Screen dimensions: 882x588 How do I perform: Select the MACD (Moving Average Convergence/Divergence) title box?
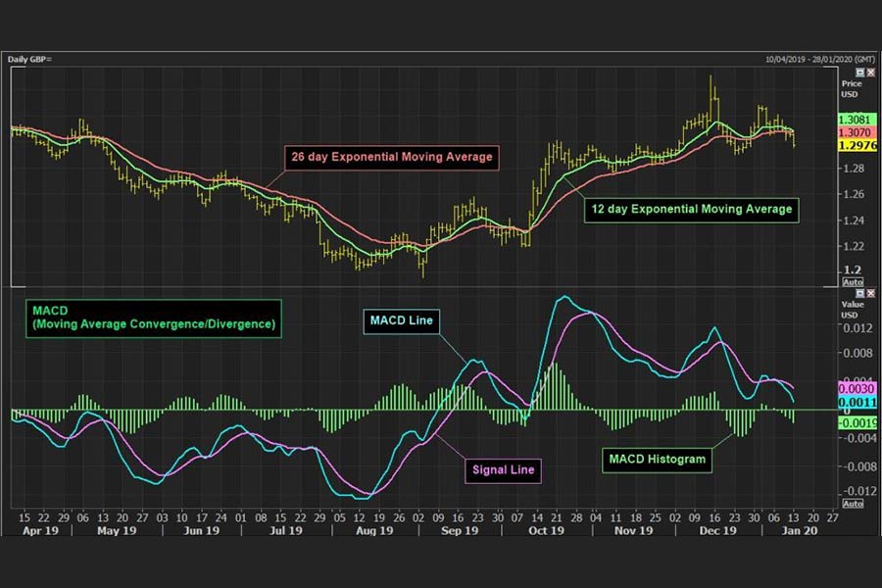(x=154, y=318)
